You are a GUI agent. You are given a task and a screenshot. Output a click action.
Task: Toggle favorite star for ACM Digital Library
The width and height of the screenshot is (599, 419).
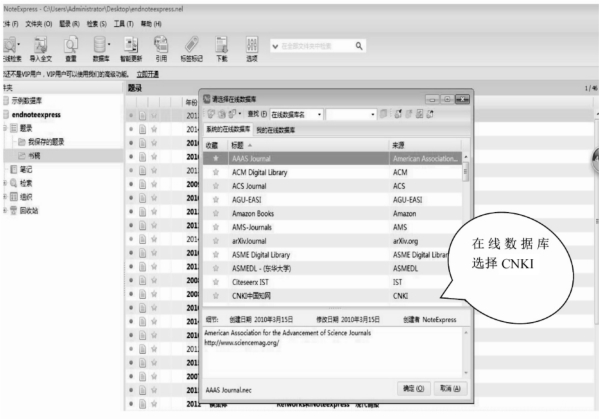(x=216, y=172)
